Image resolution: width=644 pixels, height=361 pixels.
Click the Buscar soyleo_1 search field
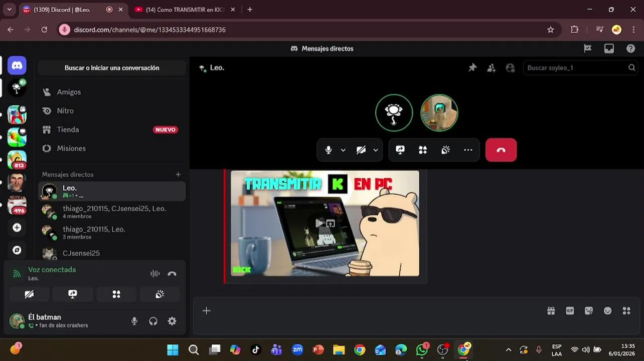click(x=580, y=68)
